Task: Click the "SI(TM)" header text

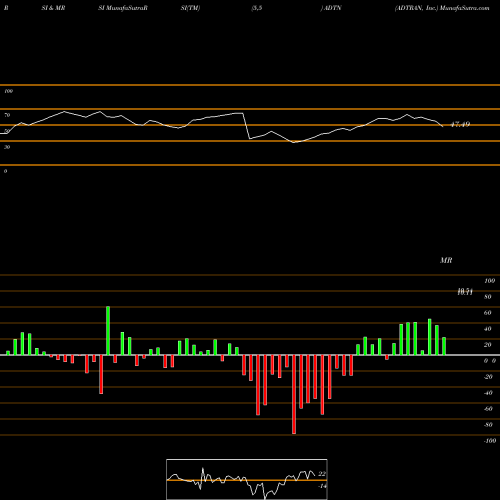Action: coord(190,8)
